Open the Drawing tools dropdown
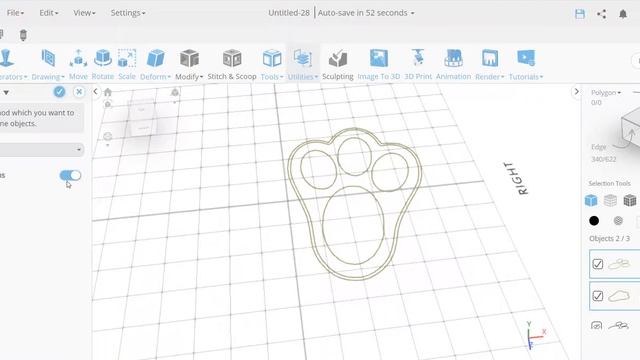This screenshot has height=360, width=640. click(48, 64)
